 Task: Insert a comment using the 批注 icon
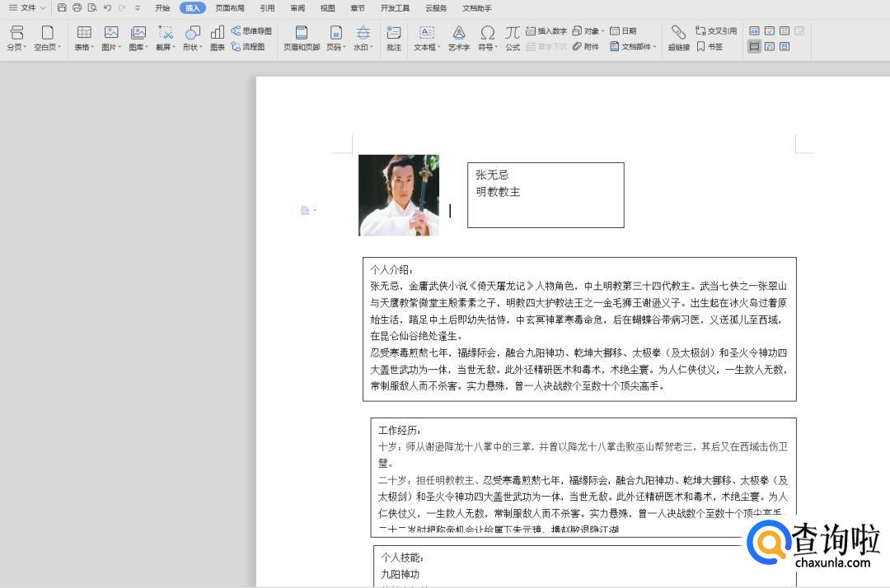coord(394,37)
